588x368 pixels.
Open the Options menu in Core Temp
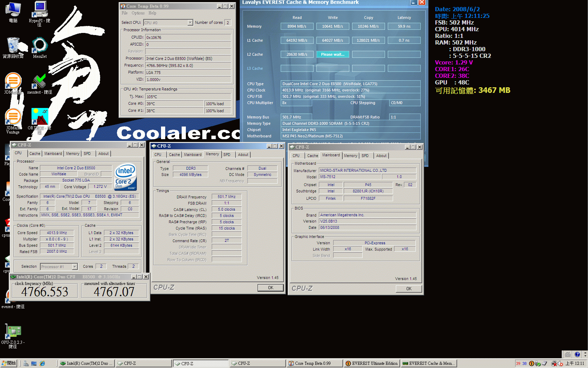point(138,13)
